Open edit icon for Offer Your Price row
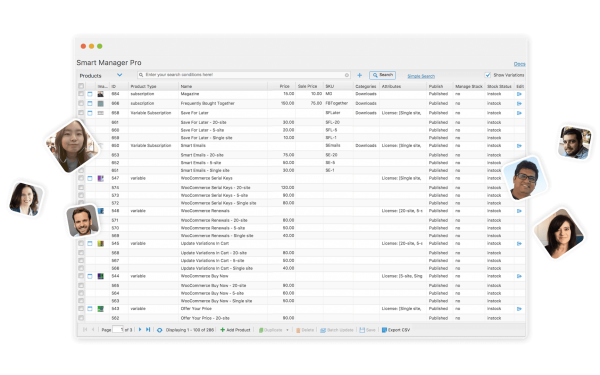Image resolution: width=600 pixels, height=375 pixels. pos(519,309)
